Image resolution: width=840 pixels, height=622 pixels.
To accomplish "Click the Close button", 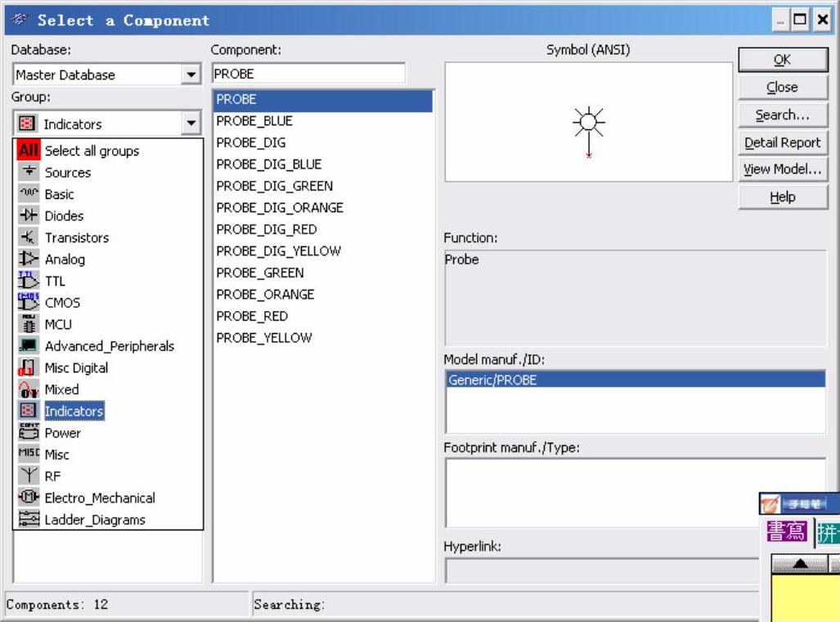I will (783, 87).
